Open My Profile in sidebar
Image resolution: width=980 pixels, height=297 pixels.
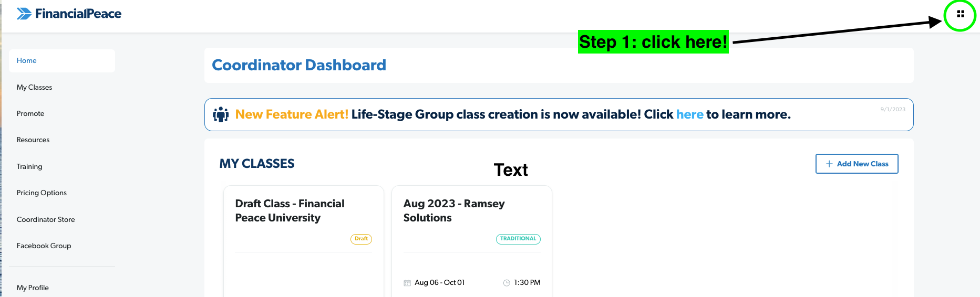coord(33,288)
